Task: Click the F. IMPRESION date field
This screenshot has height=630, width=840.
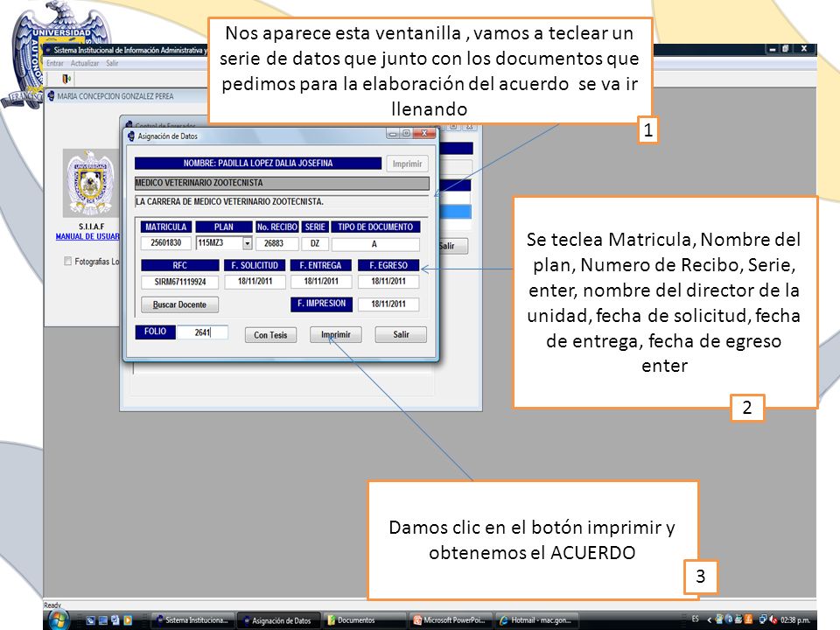Action: pyautogui.click(x=388, y=304)
